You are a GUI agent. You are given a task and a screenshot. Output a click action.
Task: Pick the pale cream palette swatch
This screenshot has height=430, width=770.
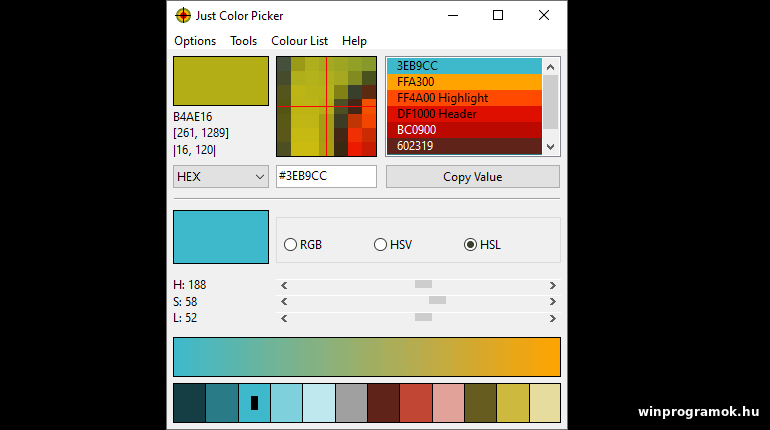point(545,403)
